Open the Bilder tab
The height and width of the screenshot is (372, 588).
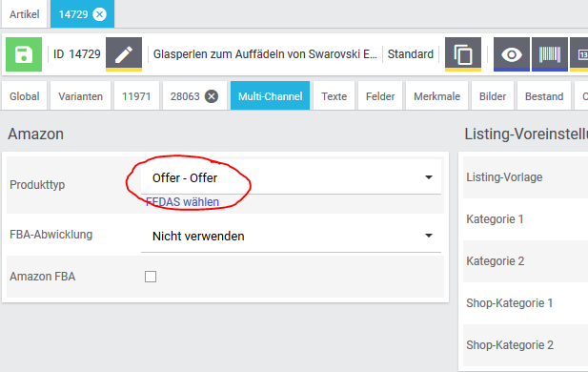493,96
